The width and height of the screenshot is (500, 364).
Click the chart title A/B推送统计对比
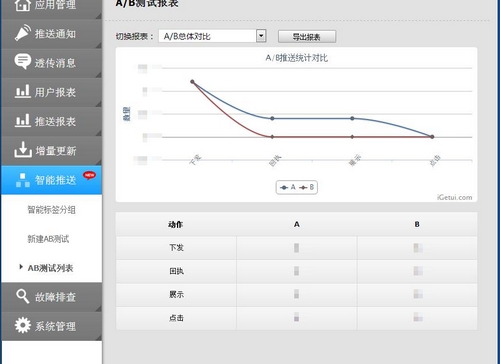coord(296,58)
